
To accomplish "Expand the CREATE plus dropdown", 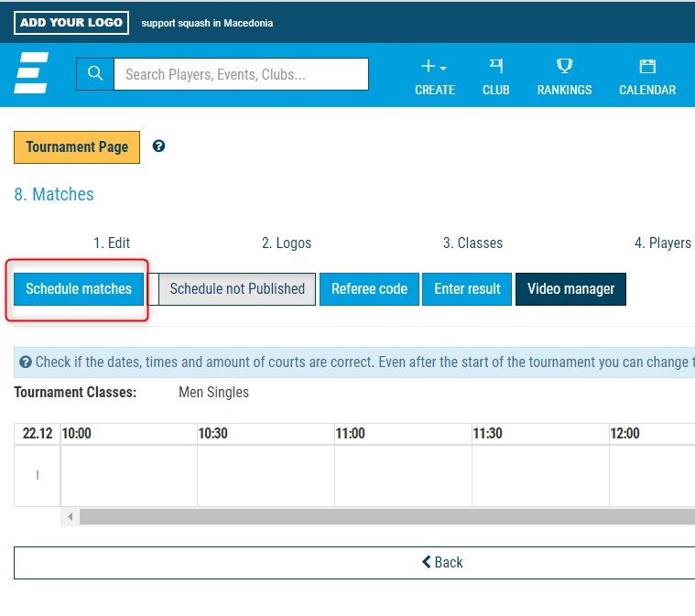I will (x=434, y=77).
